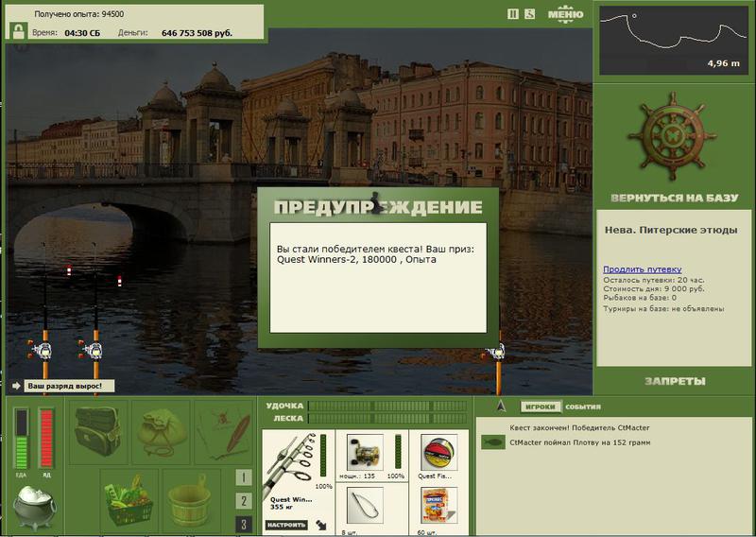The image size is (756, 537).
Task: Select the hook item showing 8 шт.
Action: (x=365, y=506)
